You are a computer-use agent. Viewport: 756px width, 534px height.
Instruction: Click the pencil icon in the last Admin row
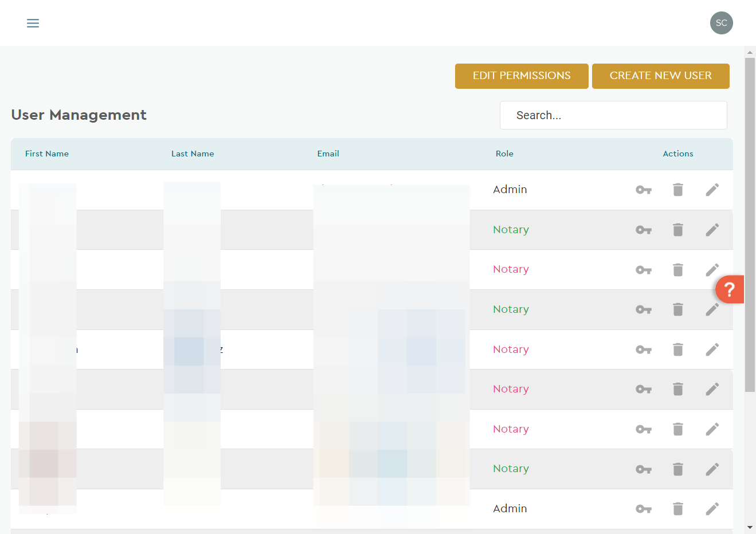coord(712,509)
